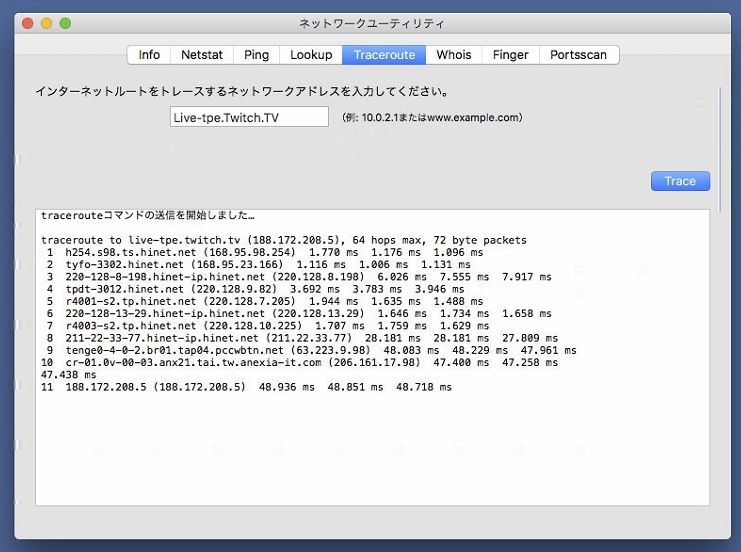Minimize the window with the yellow button
Viewport: 741px width, 552px height.
[x=47, y=23]
